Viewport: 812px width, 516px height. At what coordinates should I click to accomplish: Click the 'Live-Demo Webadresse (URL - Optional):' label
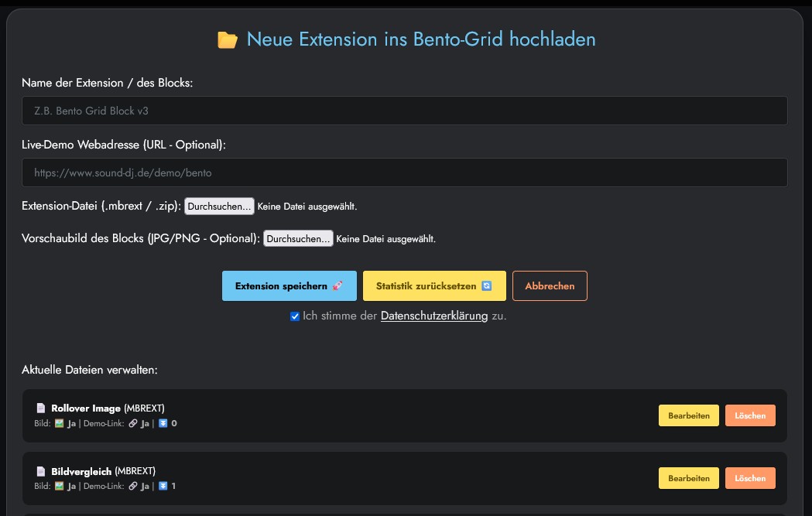(124, 145)
